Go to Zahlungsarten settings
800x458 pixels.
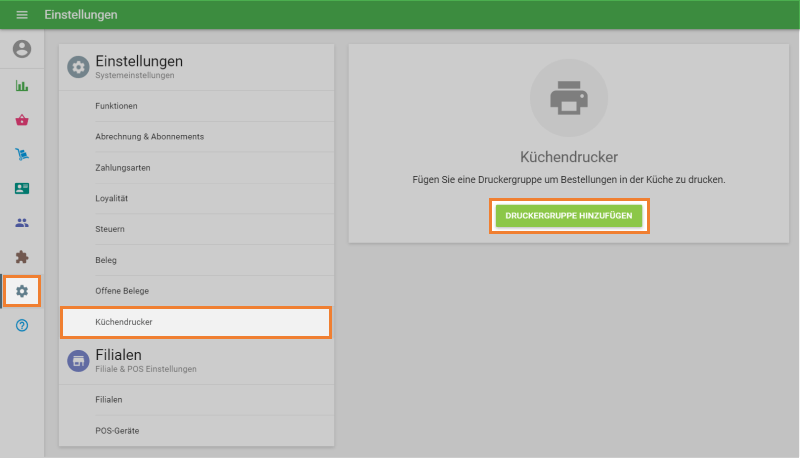(x=196, y=168)
